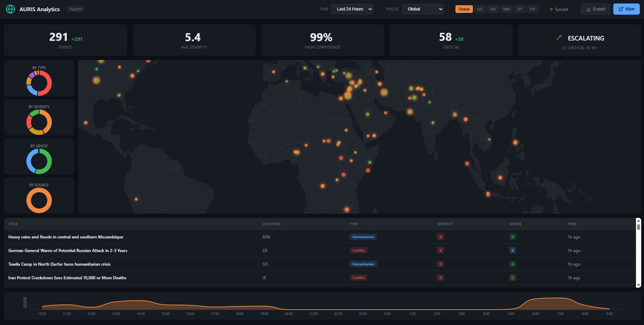Open the Last 24 Hours time dropdown
644x325 pixels.
coord(352,9)
